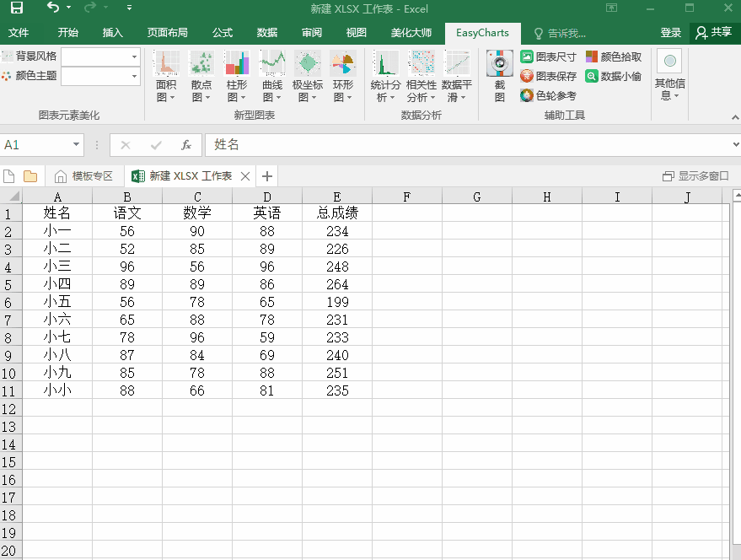Image resolution: width=741 pixels, height=560 pixels.
Task: Click the 截图 screenshot camera icon
Action: (500, 65)
